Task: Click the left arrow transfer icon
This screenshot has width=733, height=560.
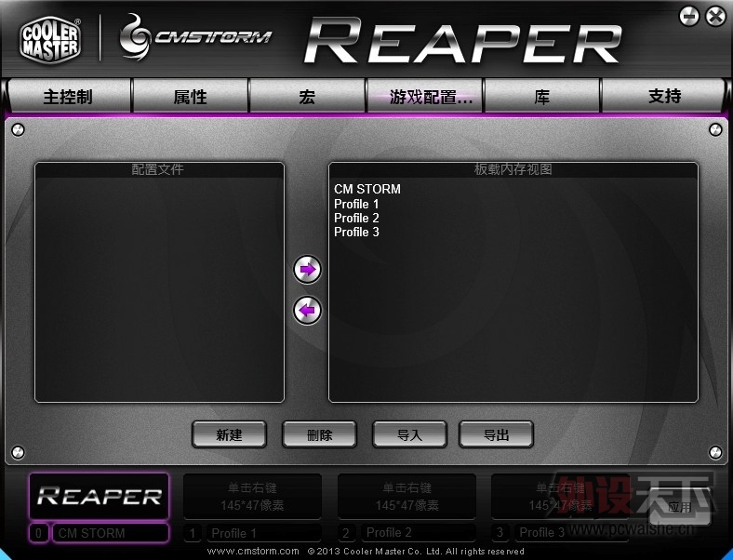Action: [307, 310]
